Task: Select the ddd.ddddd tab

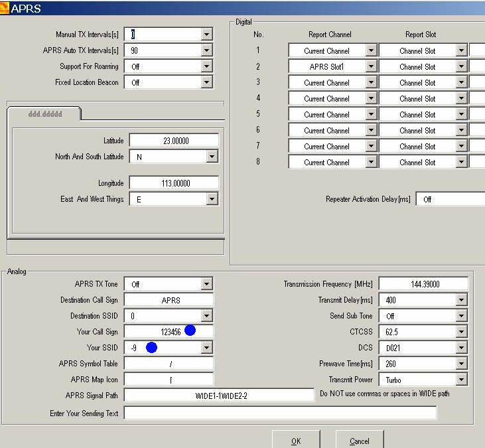Action: [x=45, y=114]
